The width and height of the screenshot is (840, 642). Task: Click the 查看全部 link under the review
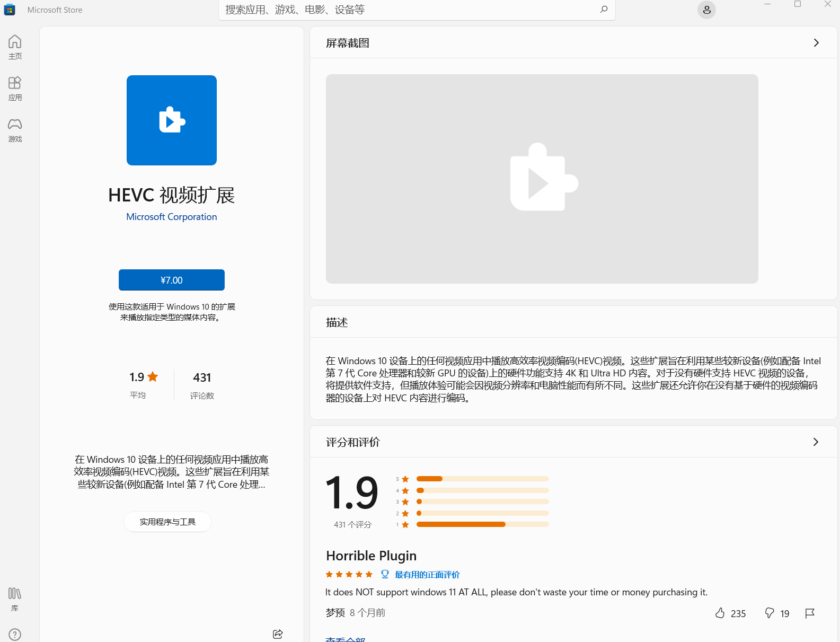click(346, 639)
